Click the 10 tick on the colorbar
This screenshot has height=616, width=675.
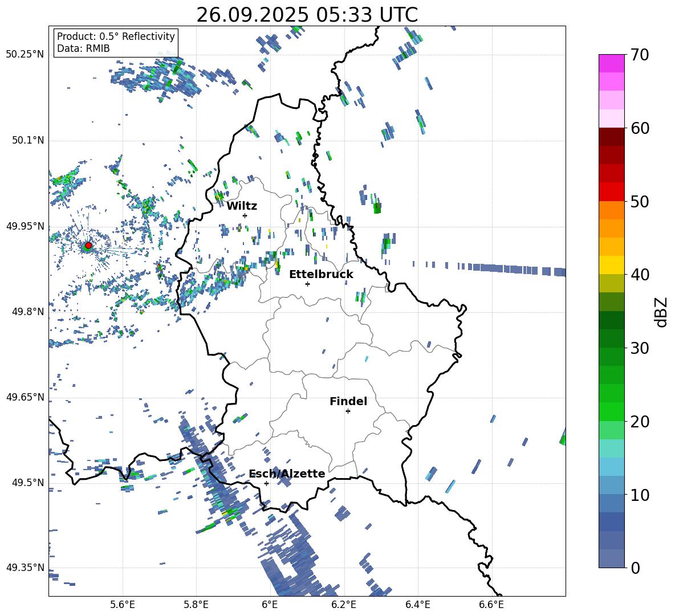640,495
